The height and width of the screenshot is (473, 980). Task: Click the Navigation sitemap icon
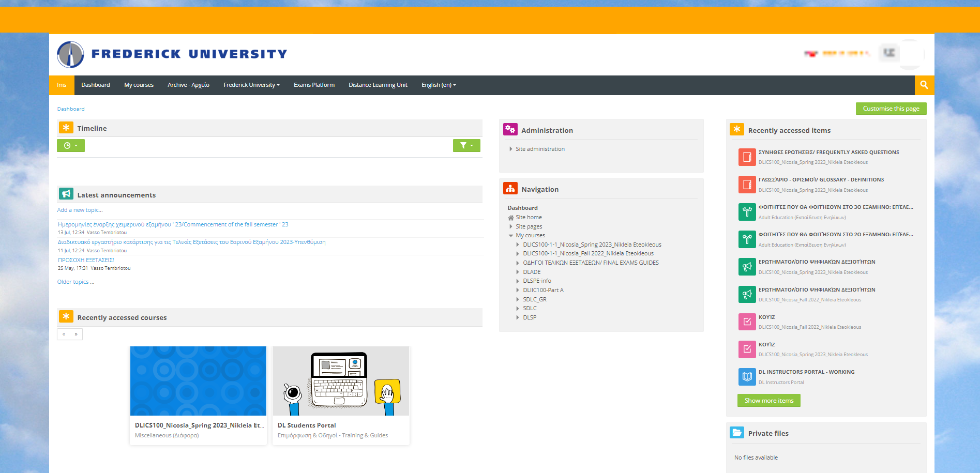pos(510,188)
